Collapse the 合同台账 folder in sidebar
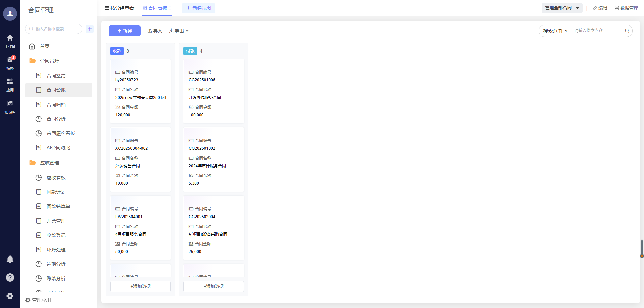The height and width of the screenshot is (308, 644). [49, 61]
